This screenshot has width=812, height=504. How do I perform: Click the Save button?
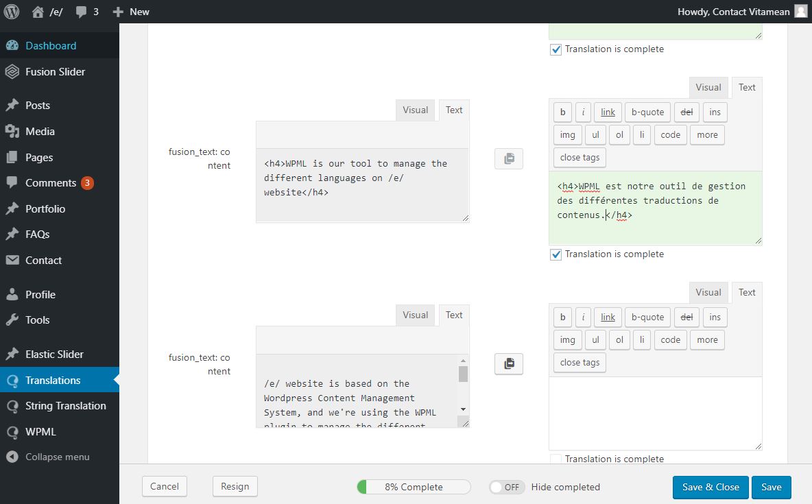click(771, 487)
